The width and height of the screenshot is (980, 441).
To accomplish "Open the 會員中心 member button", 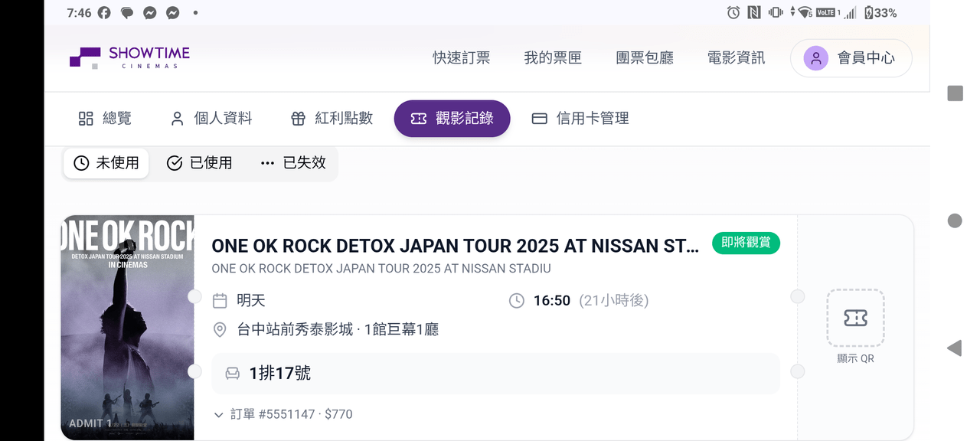I will pyautogui.click(x=851, y=58).
